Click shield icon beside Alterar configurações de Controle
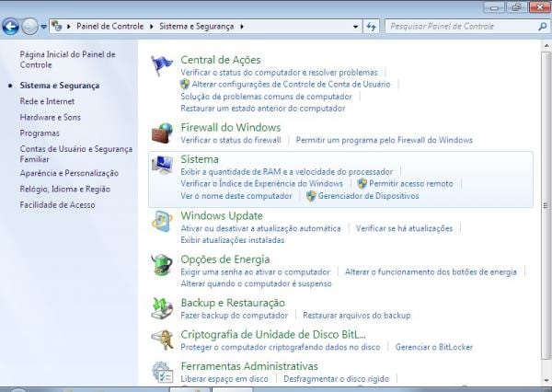Viewport: 552px width, 392px height. [185, 84]
